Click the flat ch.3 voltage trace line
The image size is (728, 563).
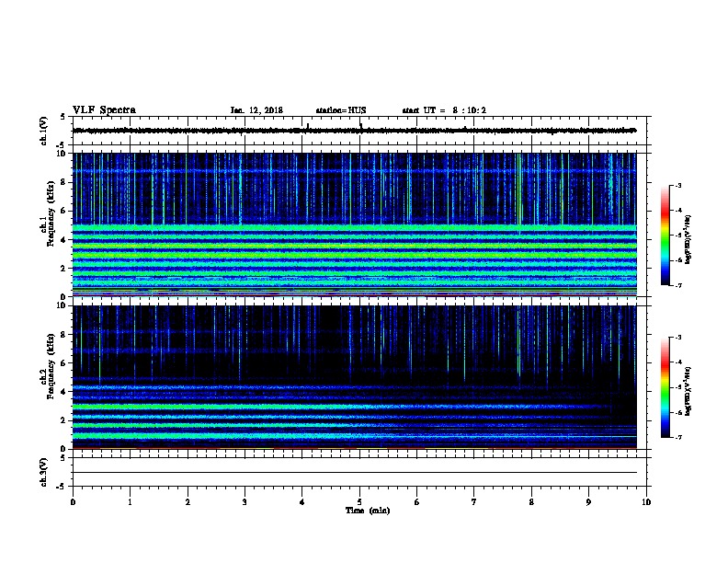pos(355,473)
